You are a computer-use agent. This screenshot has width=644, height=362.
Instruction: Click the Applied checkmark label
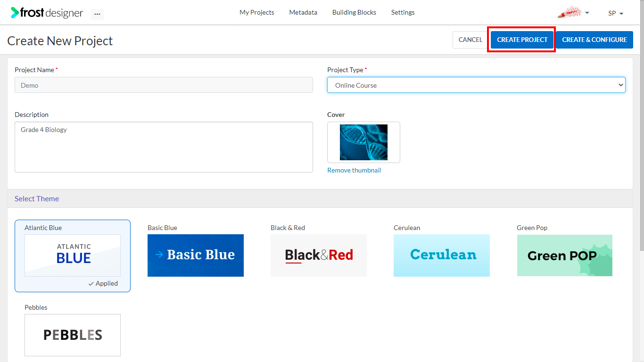click(103, 283)
